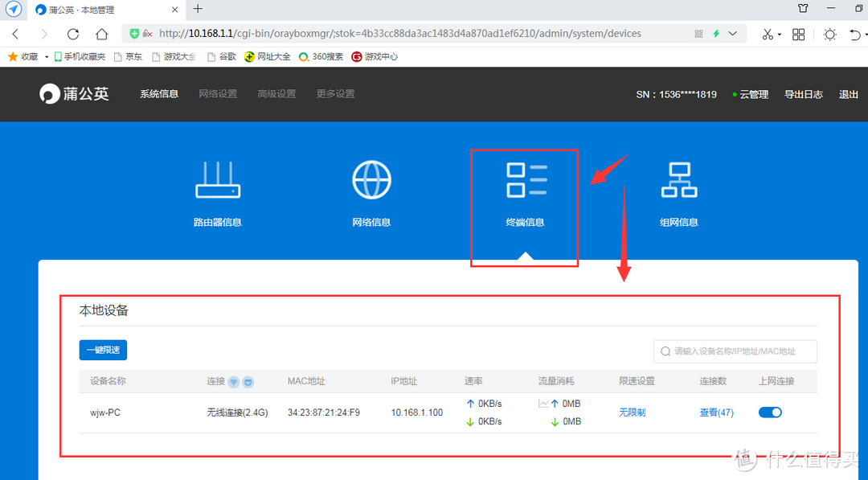Click the 终端信息 terminal info icon
The width and height of the screenshot is (868, 480).
click(524, 178)
